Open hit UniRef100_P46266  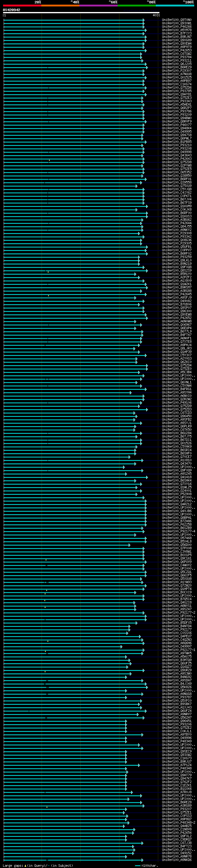tap(177, 26)
